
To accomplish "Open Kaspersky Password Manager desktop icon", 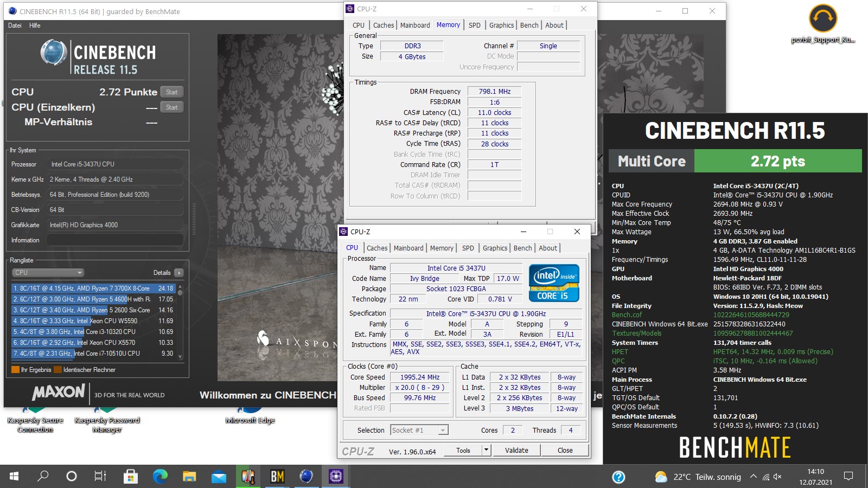I will tap(107, 421).
